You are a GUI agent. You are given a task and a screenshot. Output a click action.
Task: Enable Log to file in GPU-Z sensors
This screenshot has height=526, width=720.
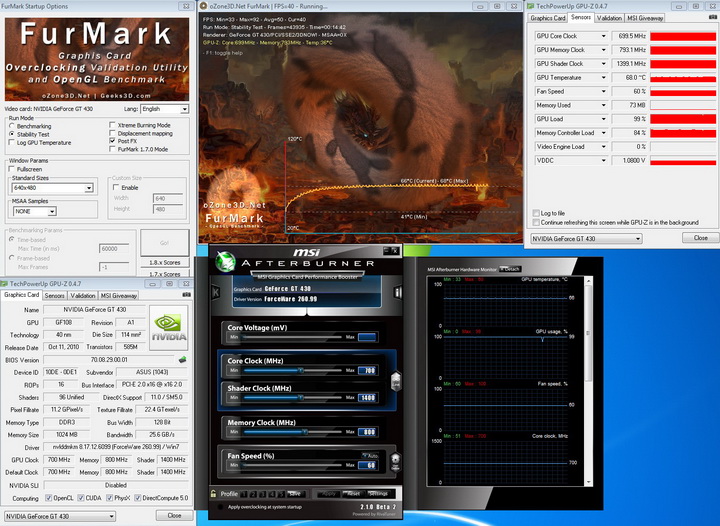point(536,213)
